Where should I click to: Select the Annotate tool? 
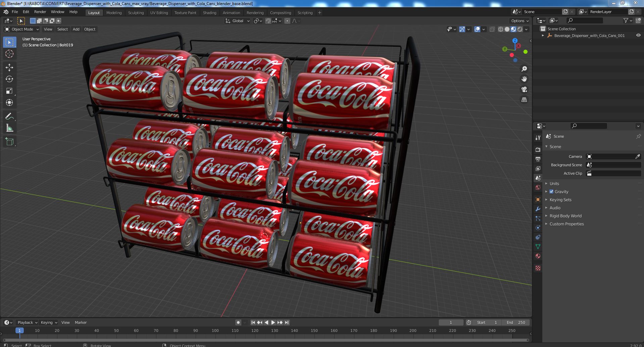9,116
